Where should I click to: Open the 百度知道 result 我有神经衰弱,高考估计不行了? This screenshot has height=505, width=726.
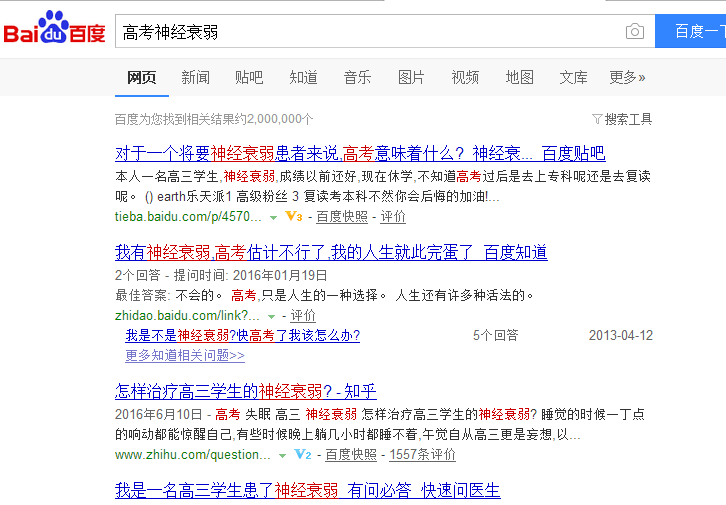tap(331, 253)
